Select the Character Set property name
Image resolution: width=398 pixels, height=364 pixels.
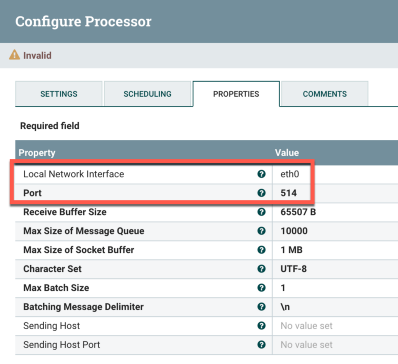tap(52, 269)
